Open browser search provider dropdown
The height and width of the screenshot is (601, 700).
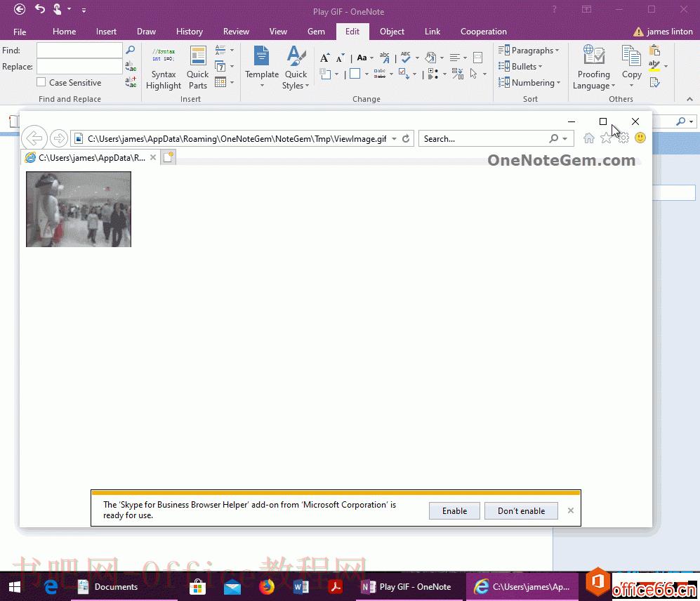(x=564, y=138)
